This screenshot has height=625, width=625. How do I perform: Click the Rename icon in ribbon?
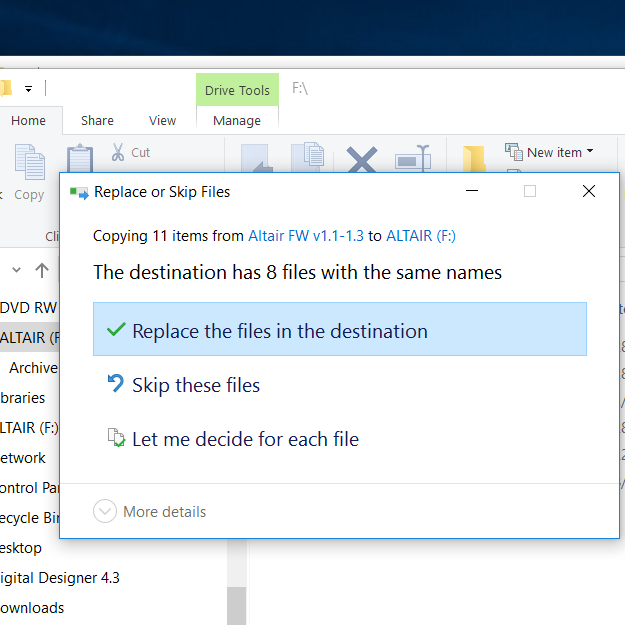click(413, 158)
